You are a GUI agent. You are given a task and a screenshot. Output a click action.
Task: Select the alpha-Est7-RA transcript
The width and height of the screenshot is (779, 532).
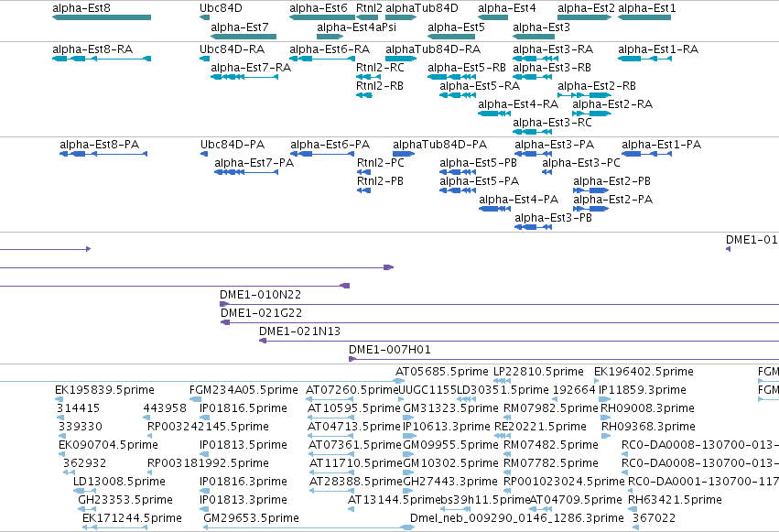244,77
